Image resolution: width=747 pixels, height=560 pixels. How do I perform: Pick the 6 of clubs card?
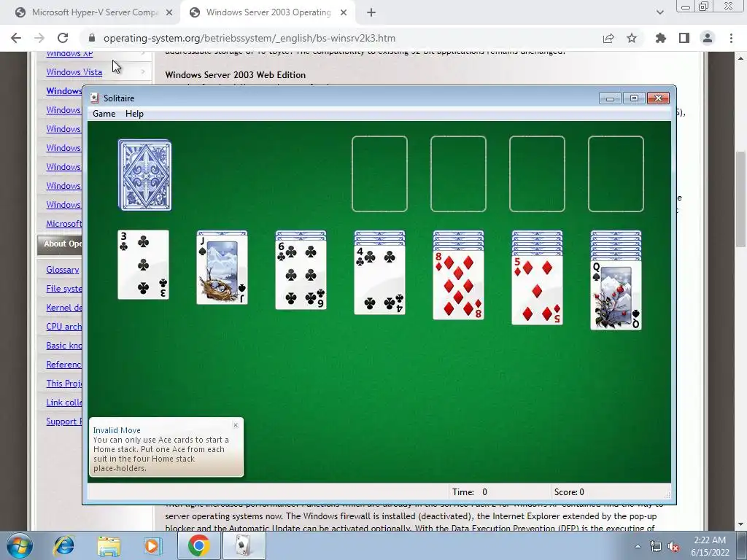pyautogui.click(x=301, y=275)
